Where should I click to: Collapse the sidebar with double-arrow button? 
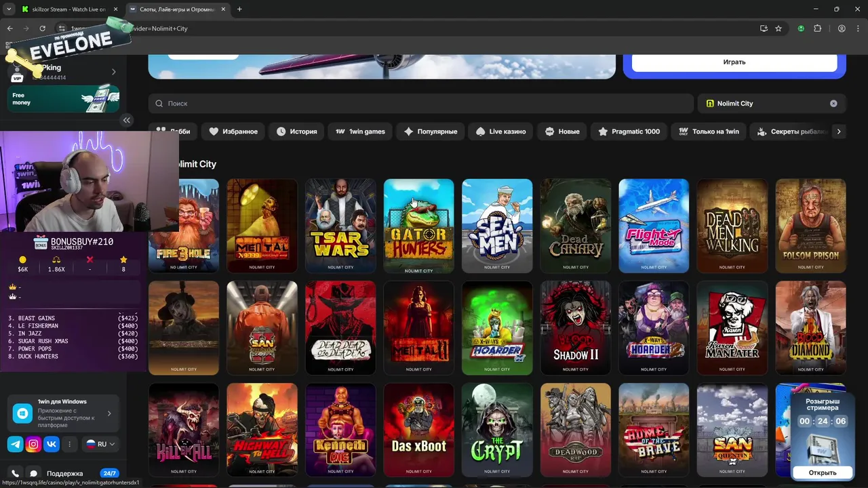click(126, 120)
